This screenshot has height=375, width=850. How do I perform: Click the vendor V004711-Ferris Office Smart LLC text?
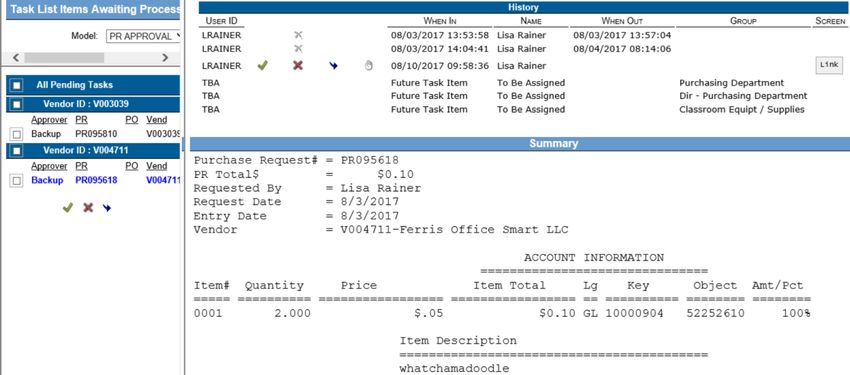pyautogui.click(x=454, y=230)
